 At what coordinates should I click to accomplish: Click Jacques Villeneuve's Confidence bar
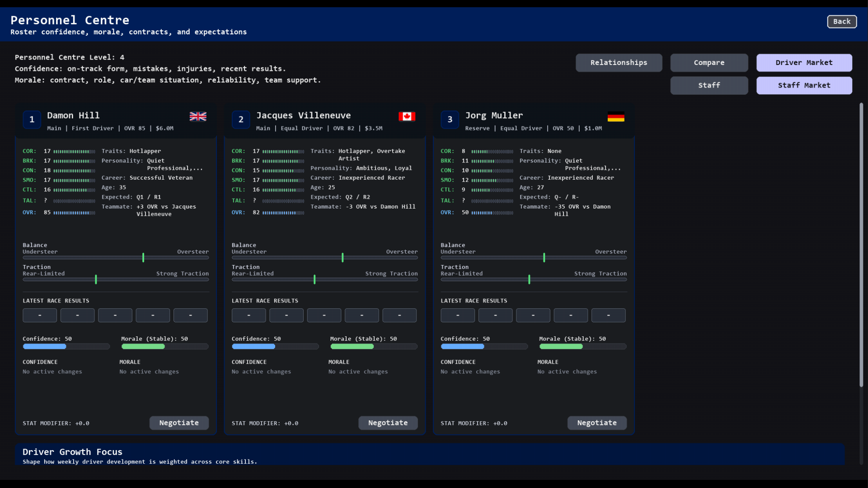click(275, 347)
